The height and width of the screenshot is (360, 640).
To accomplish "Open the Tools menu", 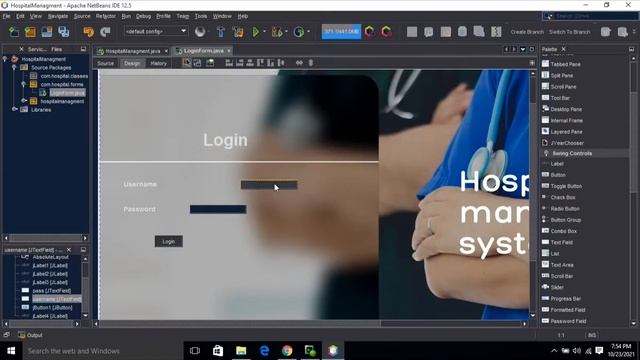I will tap(200, 16).
